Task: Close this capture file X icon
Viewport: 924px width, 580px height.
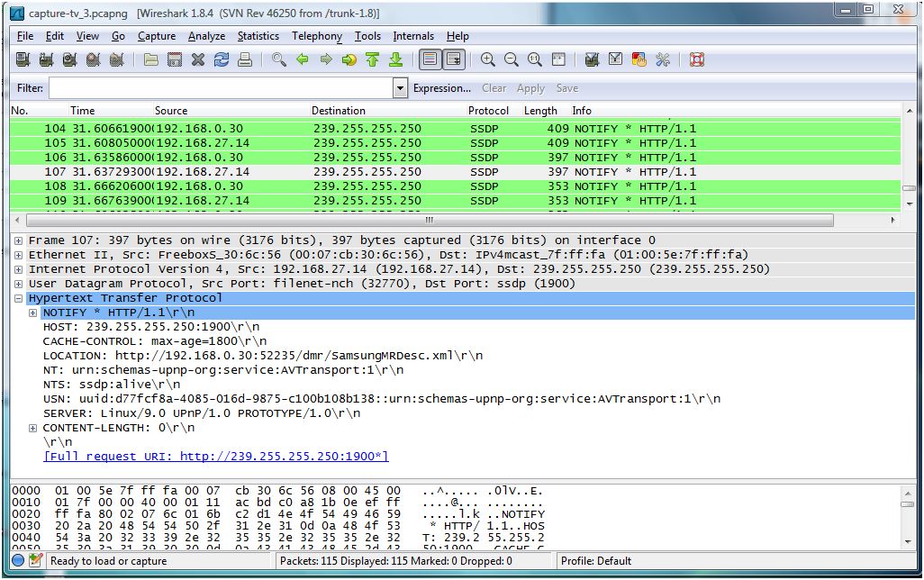Action: click(198, 59)
